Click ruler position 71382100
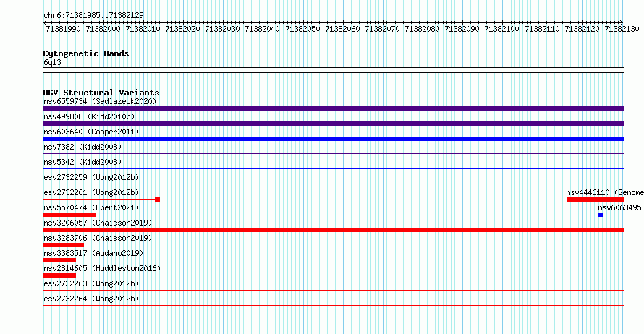 tap(501, 29)
